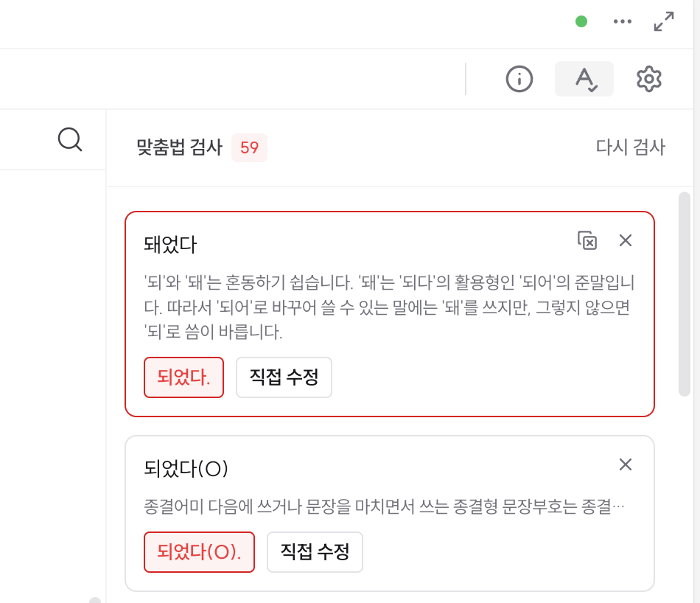
Task: Click the diagonal expand arrows icon
Action: click(x=662, y=23)
